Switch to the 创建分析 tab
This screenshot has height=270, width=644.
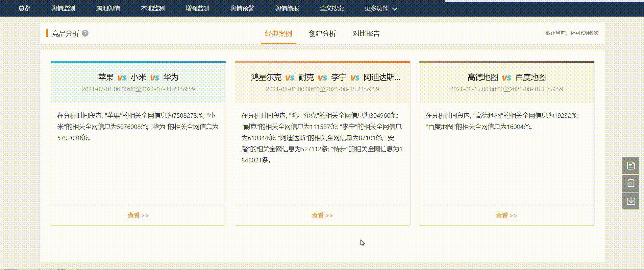(x=322, y=33)
